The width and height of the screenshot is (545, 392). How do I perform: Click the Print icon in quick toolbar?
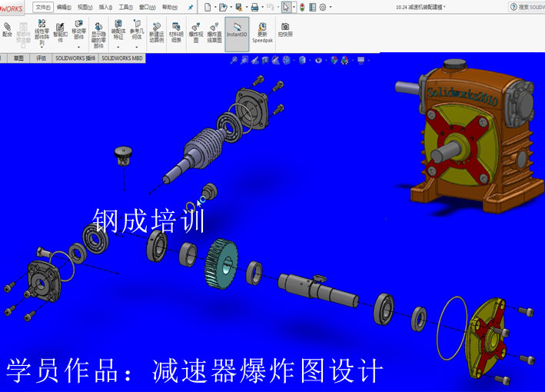pos(255,7)
